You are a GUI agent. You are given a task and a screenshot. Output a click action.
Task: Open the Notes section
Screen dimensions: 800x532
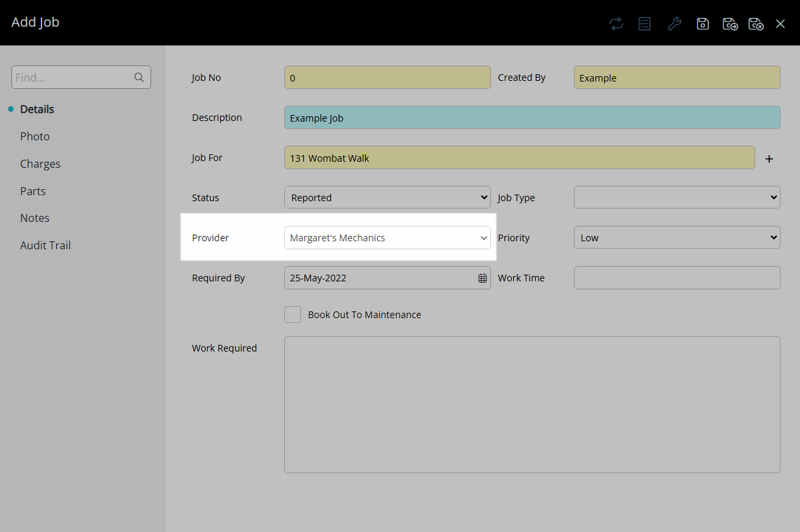[35, 218]
